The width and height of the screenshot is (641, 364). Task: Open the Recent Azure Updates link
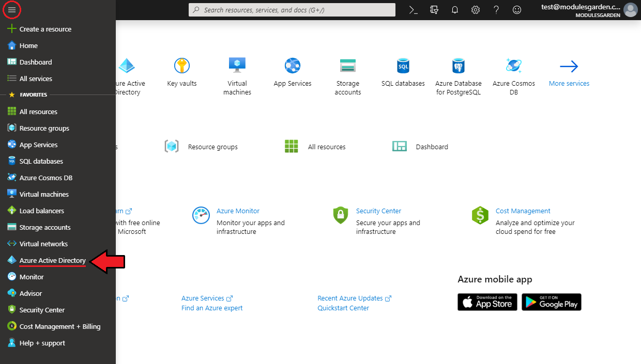coord(355,298)
